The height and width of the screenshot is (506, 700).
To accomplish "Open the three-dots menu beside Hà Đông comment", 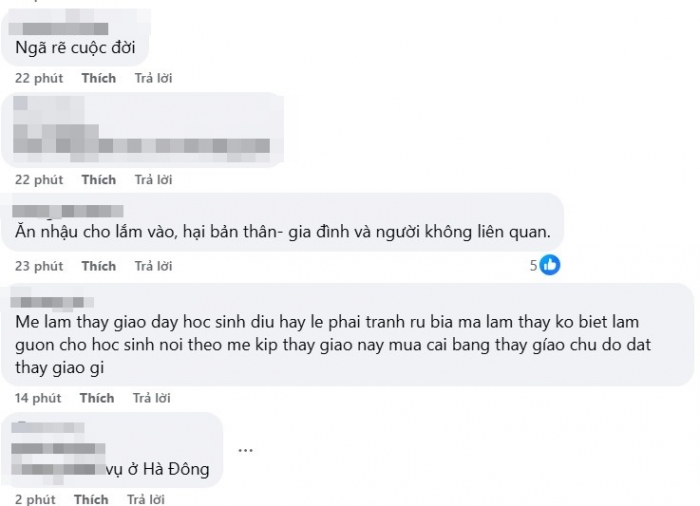I will (246, 450).
